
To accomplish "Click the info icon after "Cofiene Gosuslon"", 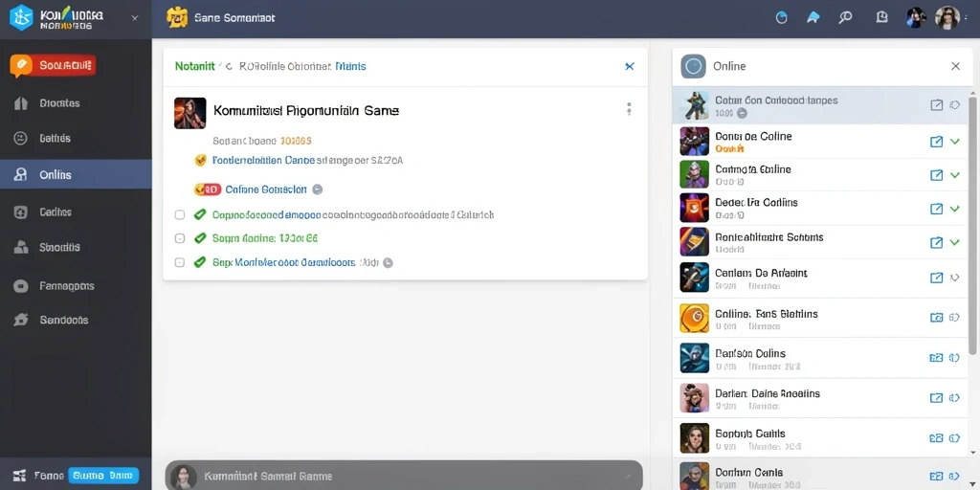I will [x=317, y=189].
